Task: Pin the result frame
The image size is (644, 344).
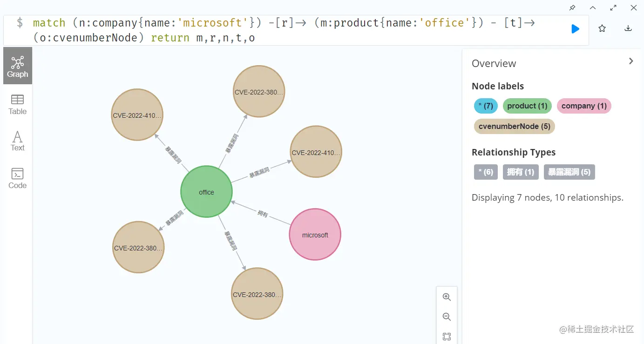Action: 572,8
